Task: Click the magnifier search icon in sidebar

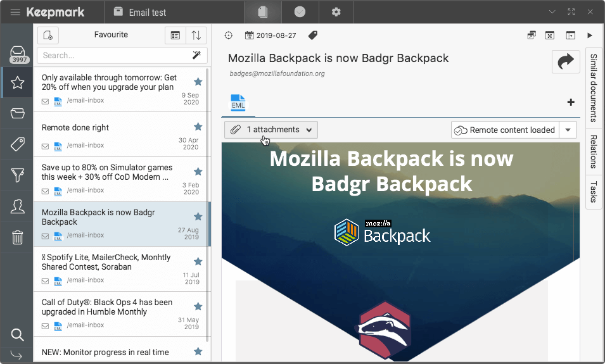Action: pyautogui.click(x=17, y=335)
